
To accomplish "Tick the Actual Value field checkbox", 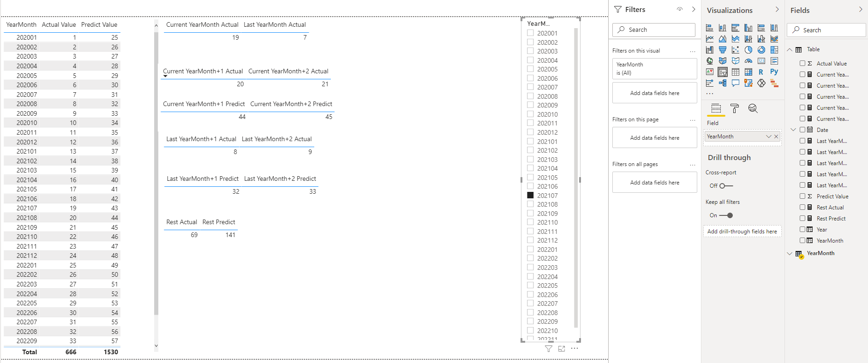I will coord(802,64).
